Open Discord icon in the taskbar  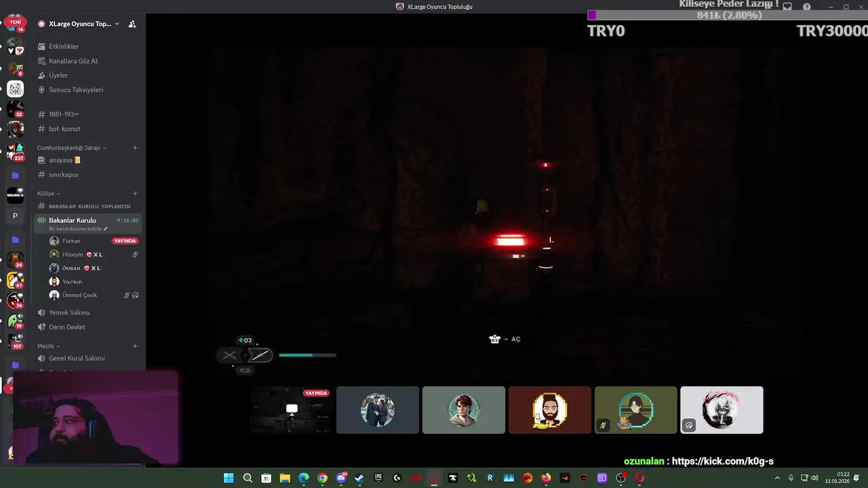(341, 478)
